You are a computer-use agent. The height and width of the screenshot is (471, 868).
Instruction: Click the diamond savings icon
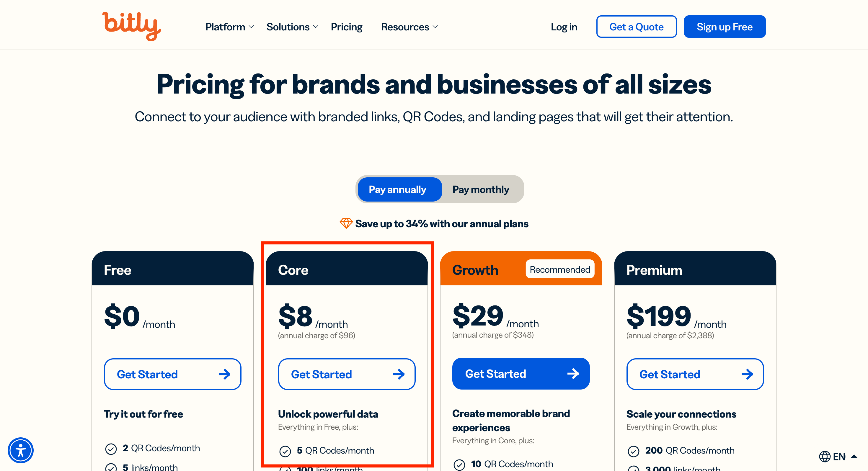(346, 223)
